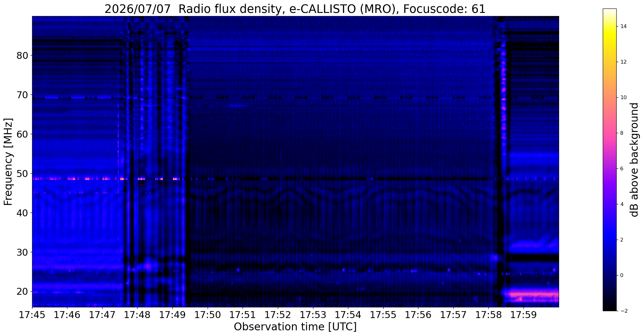Viewport: 644px width, 336px height.
Task: Click the 17:45 time tick label
Action: click(32, 315)
